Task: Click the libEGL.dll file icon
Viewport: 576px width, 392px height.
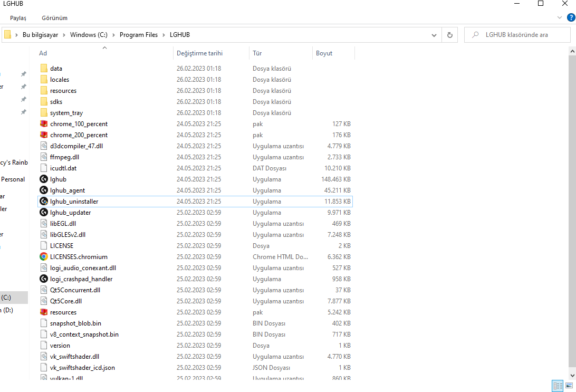Action: coord(44,223)
